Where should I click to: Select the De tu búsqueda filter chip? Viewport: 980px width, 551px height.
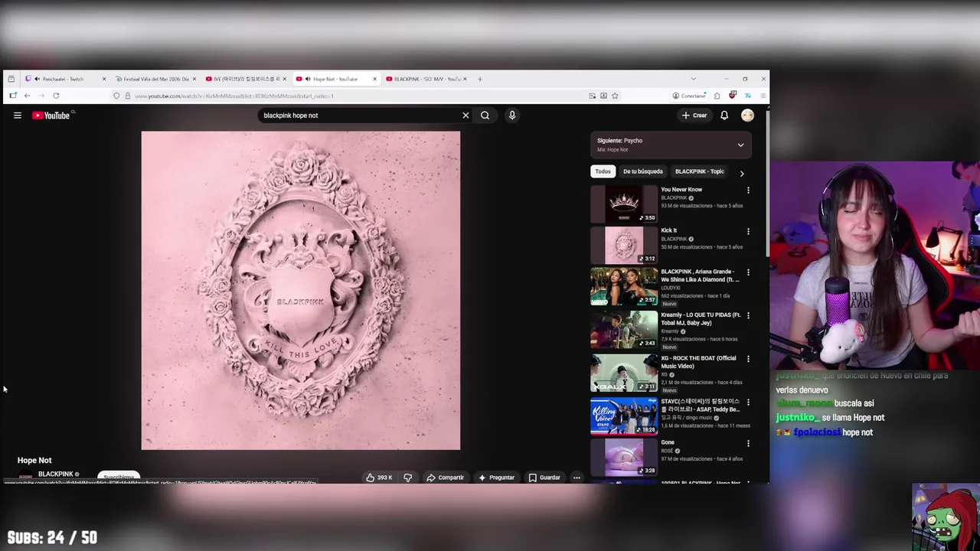642,171
